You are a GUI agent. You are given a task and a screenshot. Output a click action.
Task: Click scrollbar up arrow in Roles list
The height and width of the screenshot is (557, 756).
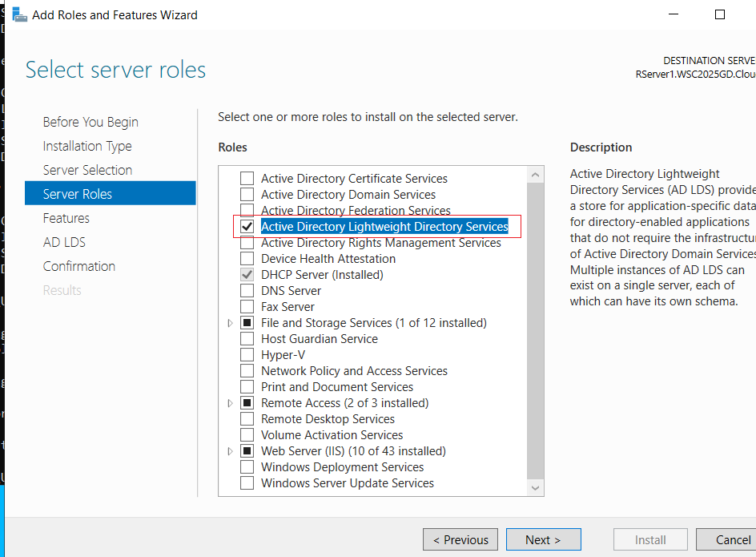[535, 175]
